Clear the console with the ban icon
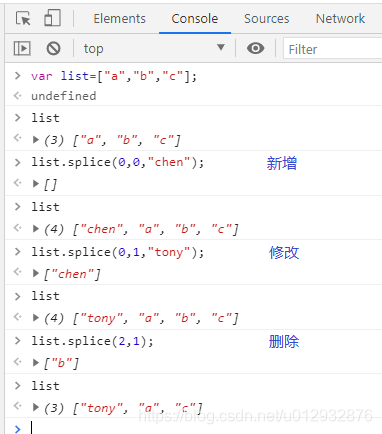382x434 pixels. click(x=53, y=49)
